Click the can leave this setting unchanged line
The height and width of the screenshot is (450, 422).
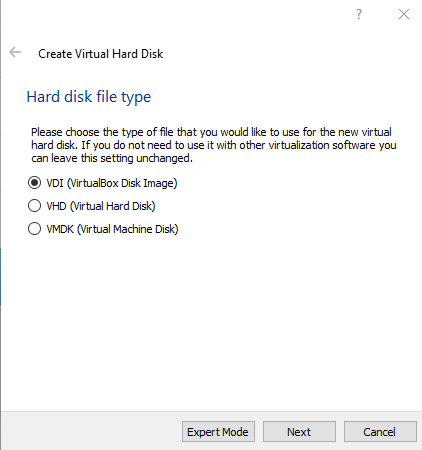[112, 158]
